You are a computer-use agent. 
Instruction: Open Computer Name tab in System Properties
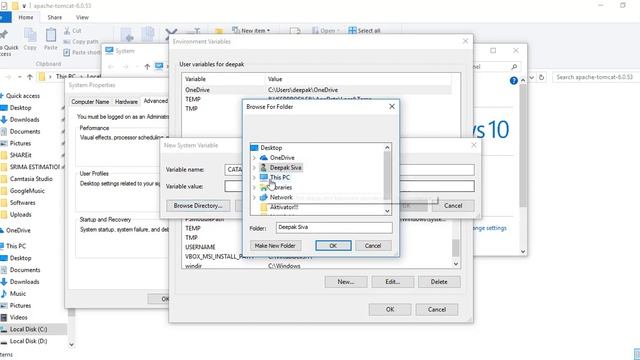(90, 102)
